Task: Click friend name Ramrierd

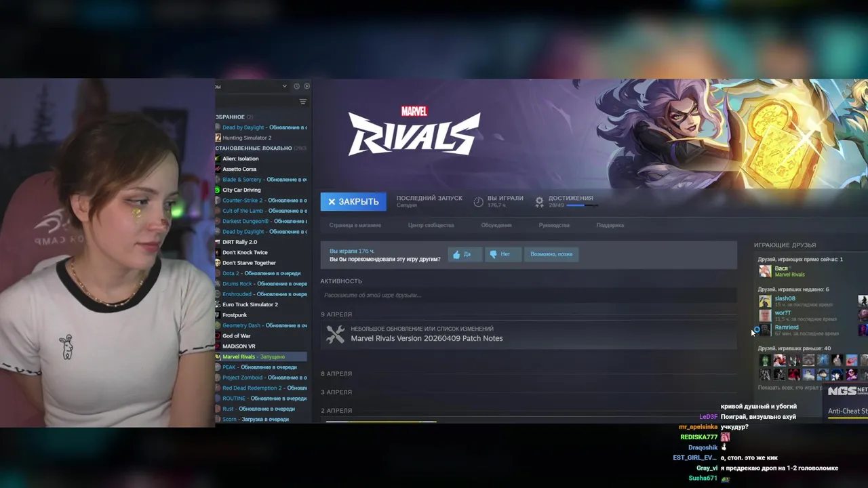Action: pyautogui.click(x=787, y=327)
